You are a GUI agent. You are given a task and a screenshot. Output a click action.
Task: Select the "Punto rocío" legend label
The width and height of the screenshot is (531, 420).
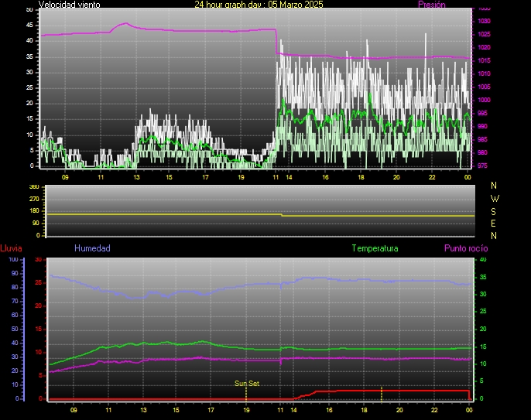tap(466, 248)
